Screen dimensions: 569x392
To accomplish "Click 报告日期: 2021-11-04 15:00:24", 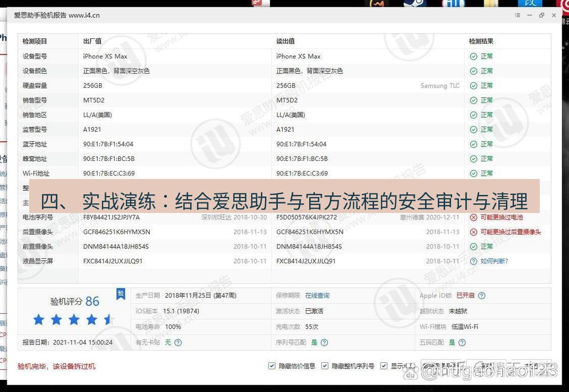I will coord(67,342).
